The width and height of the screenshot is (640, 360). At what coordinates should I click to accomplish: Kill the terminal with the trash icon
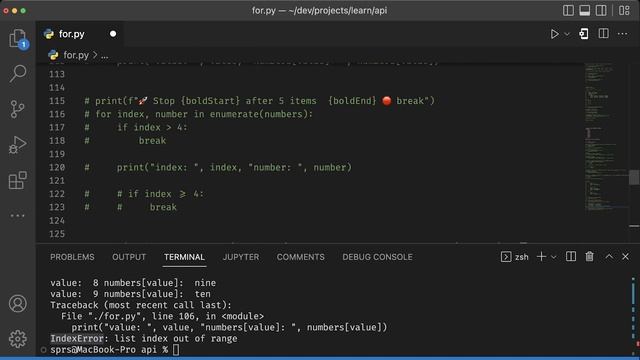point(589,256)
